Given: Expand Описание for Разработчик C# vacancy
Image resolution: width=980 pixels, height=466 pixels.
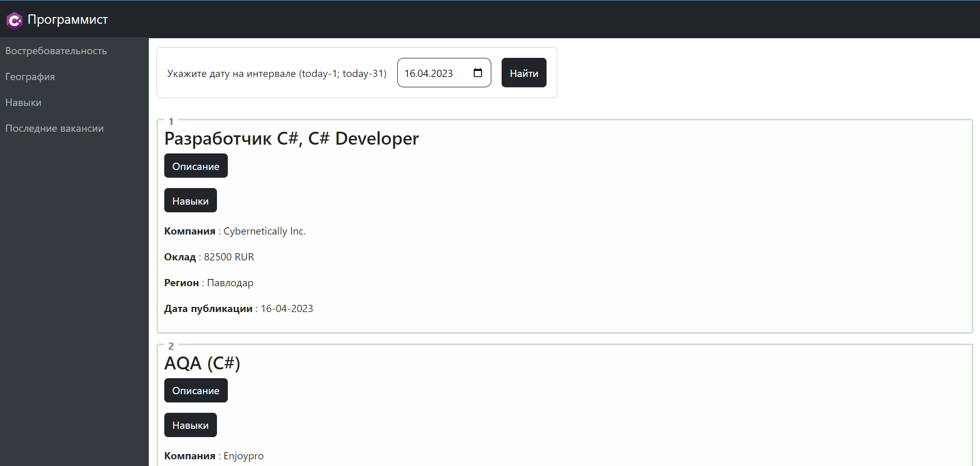Looking at the screenshot, I should tap(196, 166).
